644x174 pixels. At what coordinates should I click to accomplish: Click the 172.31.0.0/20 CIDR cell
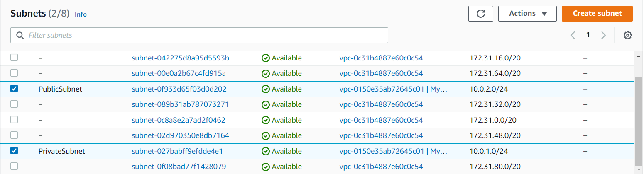[x=493, y=120]
